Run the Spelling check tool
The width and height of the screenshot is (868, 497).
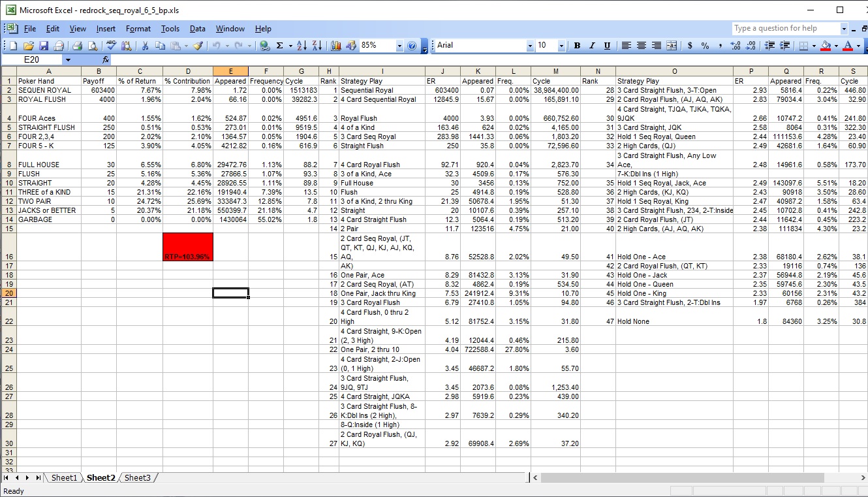[x=111, y=46]
